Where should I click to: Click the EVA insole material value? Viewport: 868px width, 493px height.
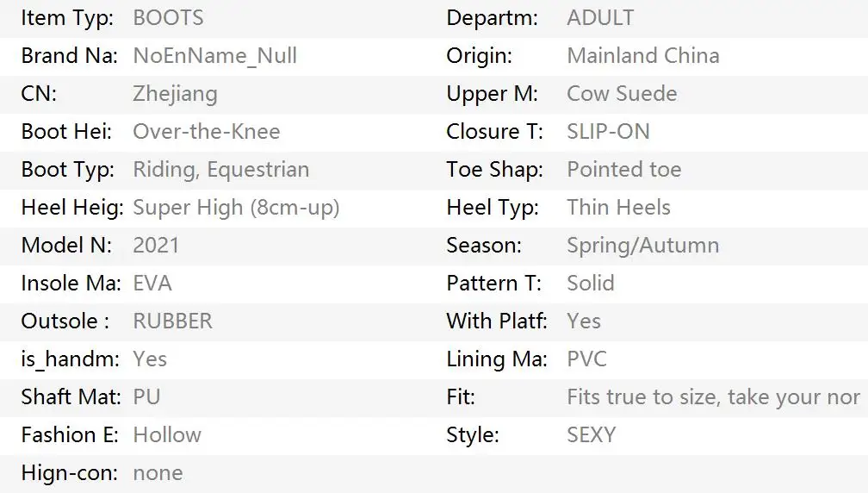(152, 283)
